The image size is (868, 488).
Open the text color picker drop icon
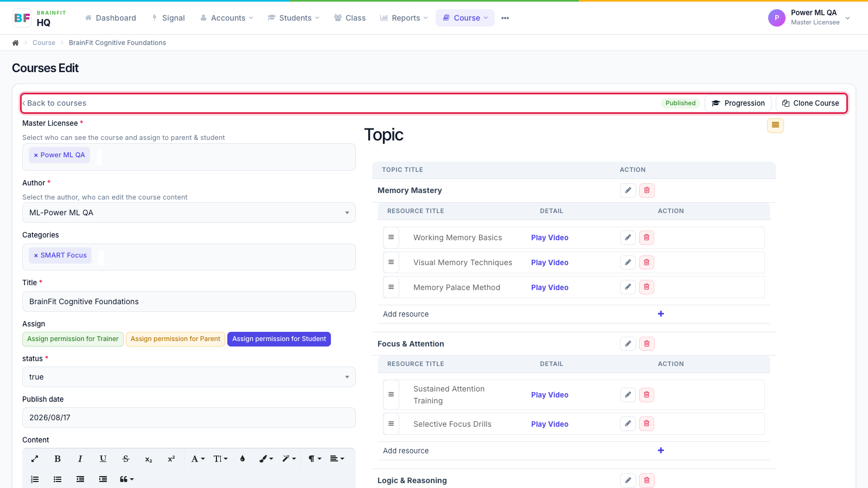[x=242, y=459]
